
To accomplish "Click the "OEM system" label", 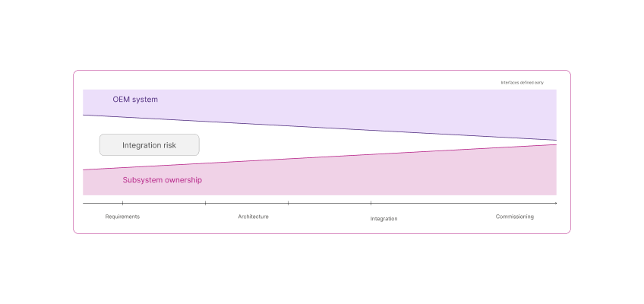I will (x=135, y=100).
